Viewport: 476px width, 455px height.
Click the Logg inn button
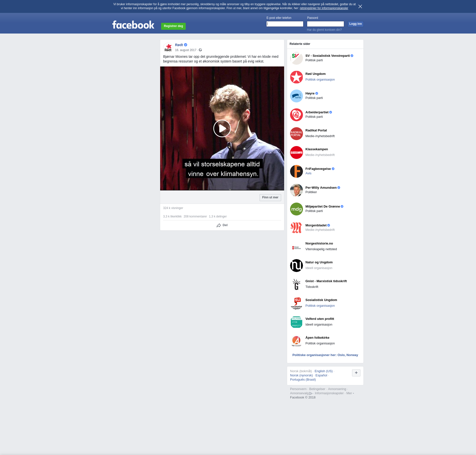[355, 24]
